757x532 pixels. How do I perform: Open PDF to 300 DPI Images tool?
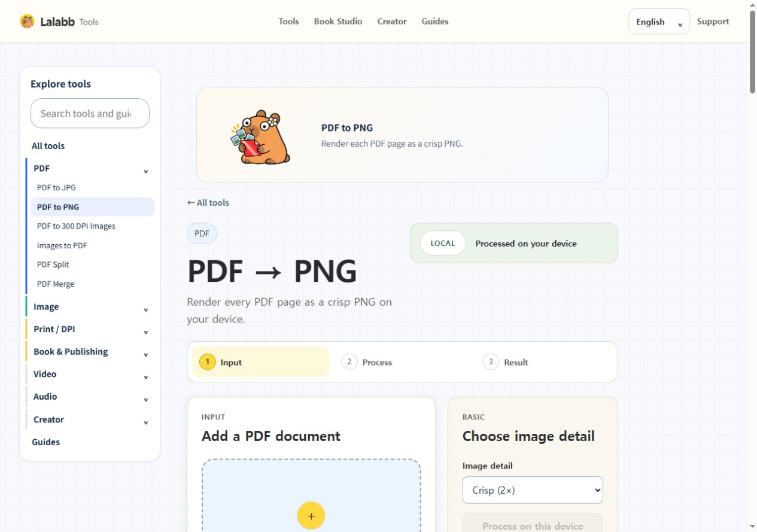pyautogui.click(x=76, y=226)
